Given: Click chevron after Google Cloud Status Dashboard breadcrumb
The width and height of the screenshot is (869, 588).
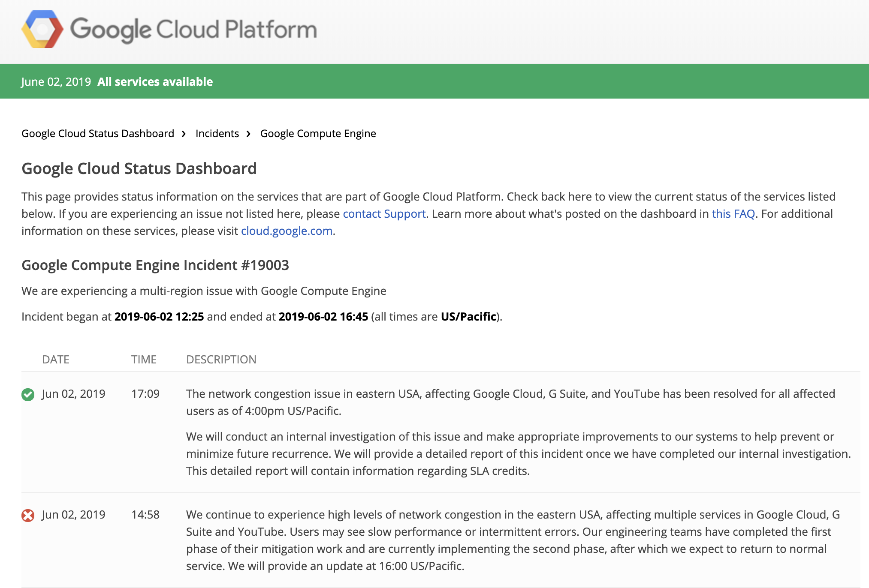Looking at the screenshot, I should tap(184, 134).
